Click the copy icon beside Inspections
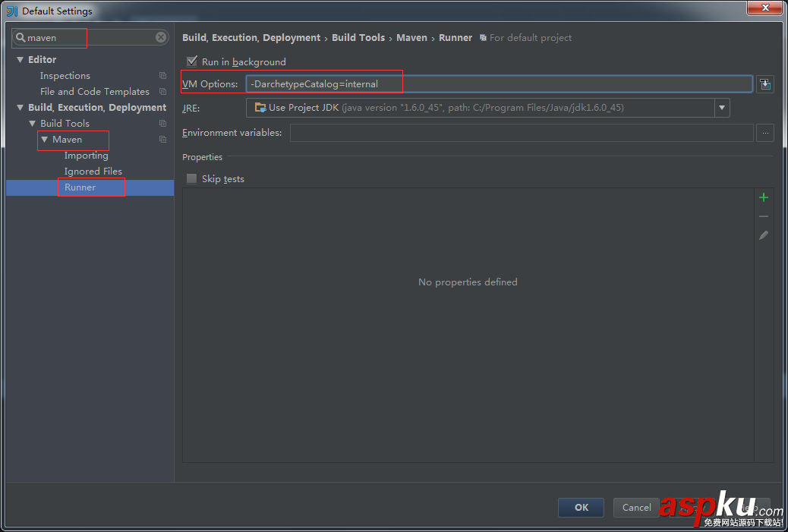Viewport: 788px width, 532px height. click(162, 76)
